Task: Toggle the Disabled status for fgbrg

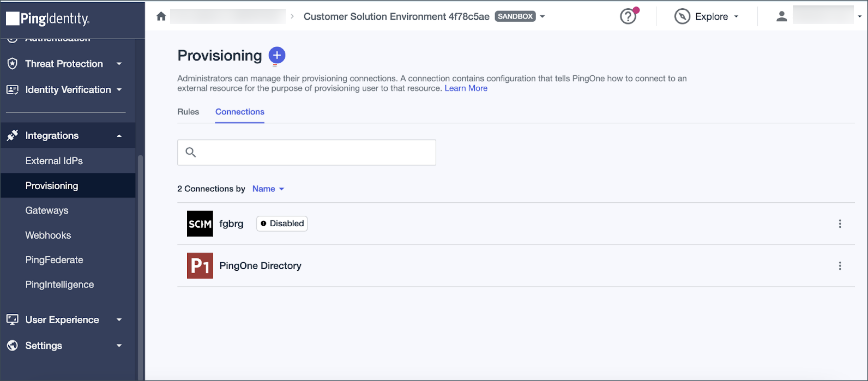Action: [282, 223]
